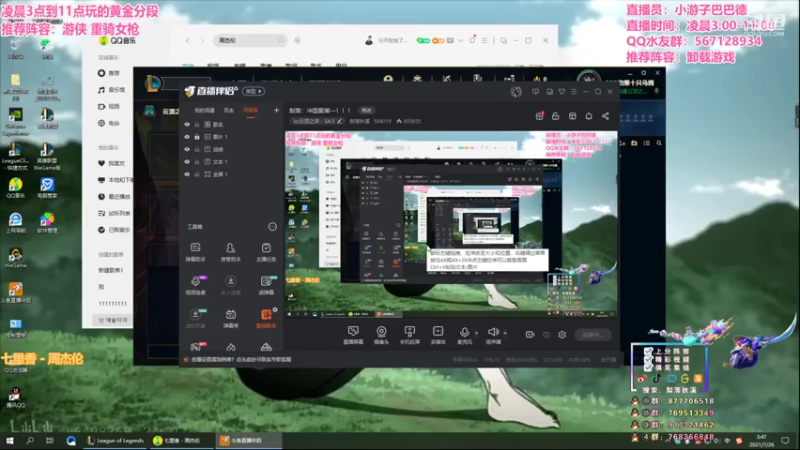Select 电脑管家 desktop shortcut
Image resolution: width=800 pixels, height=450 pixels.
(x=47, y=188)
